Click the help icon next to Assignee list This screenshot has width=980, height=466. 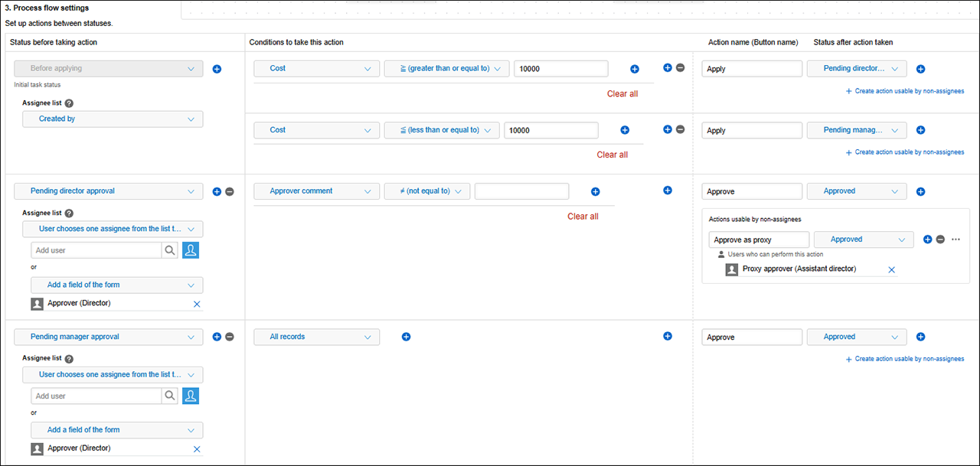tap(68, 103)
